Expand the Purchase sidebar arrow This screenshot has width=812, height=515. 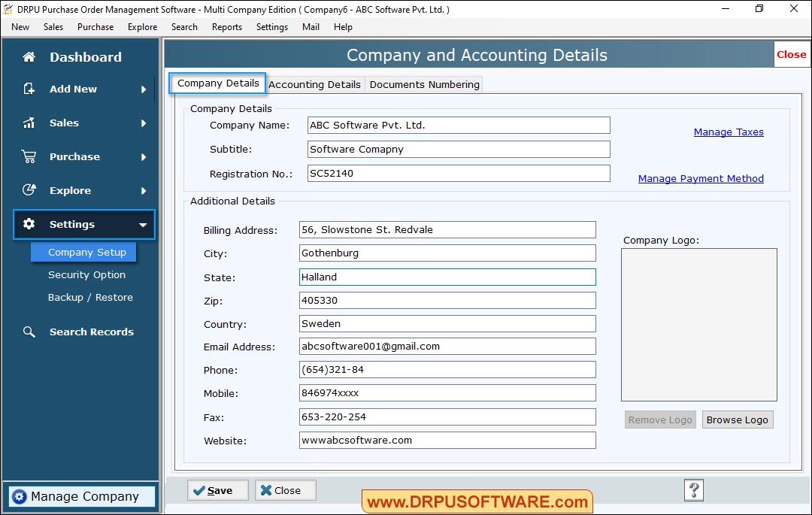point(144,156)
